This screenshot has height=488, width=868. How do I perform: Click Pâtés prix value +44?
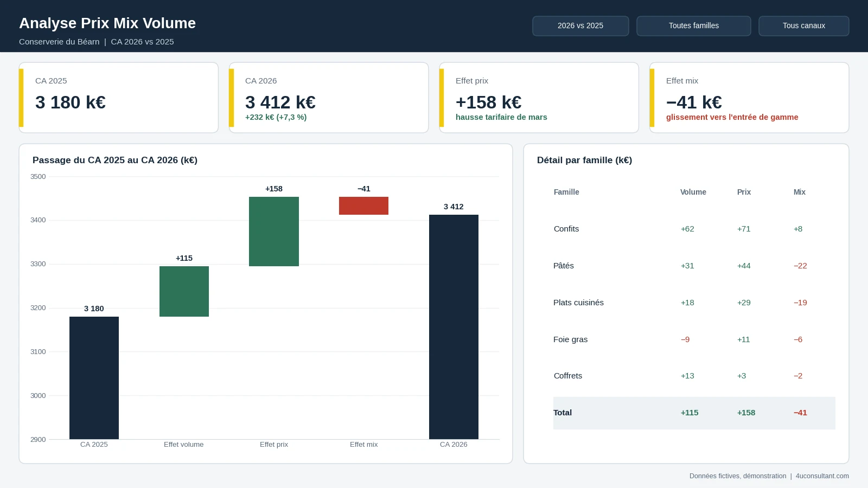coord(744,266)
